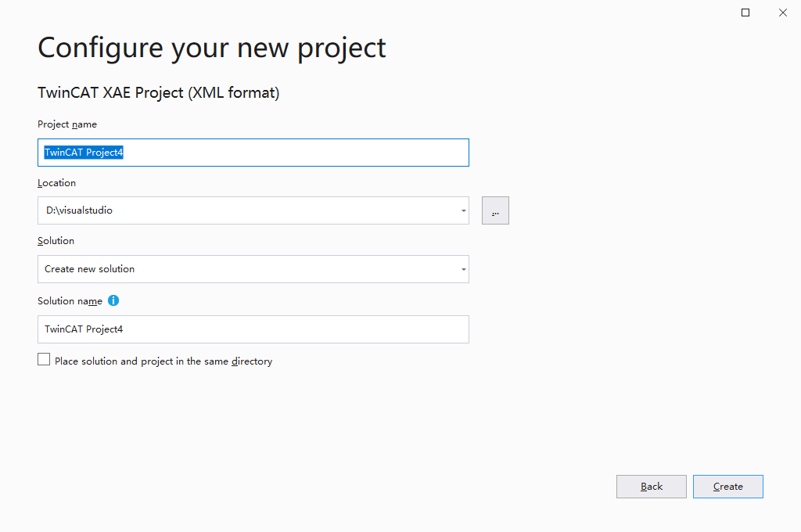Click the Location label

pyautogui.click(x=56, y=183)
